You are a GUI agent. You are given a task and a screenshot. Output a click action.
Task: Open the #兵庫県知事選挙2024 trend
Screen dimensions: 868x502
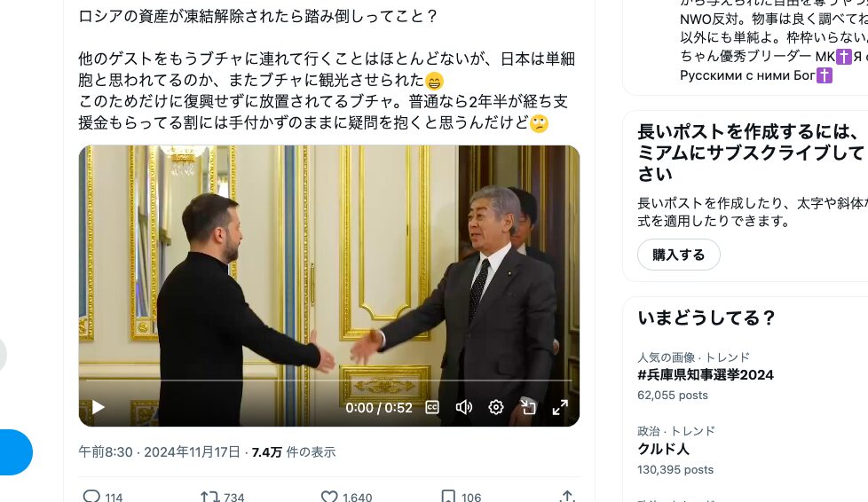point(706,374)
